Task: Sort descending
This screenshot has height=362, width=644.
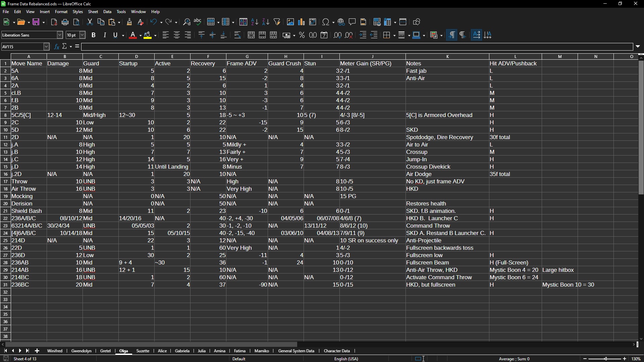Action: tap(266, 22)
